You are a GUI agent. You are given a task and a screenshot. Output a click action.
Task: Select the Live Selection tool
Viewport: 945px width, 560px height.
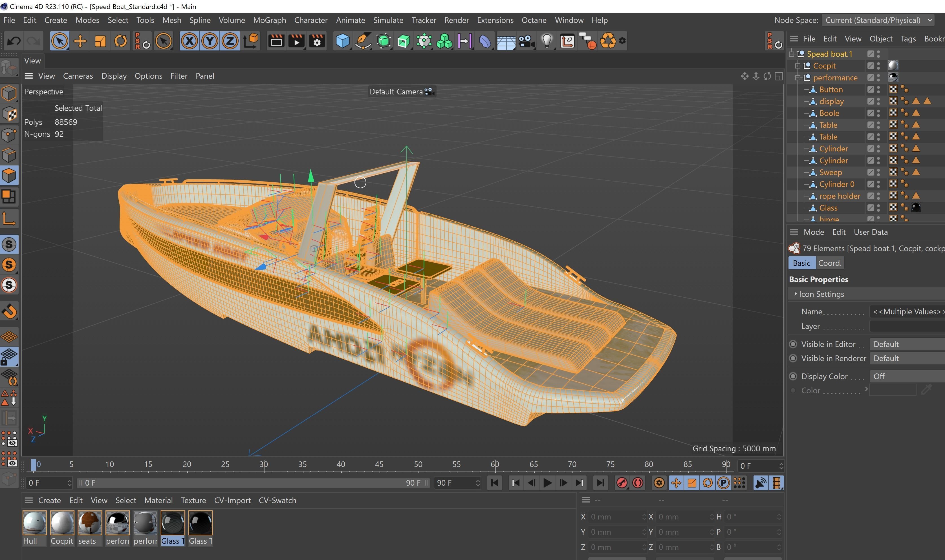[x=60, y=41]
